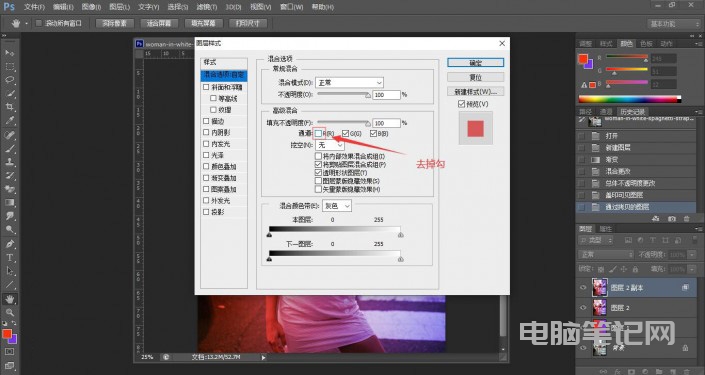Select the Brush tool

coord(9,148)
